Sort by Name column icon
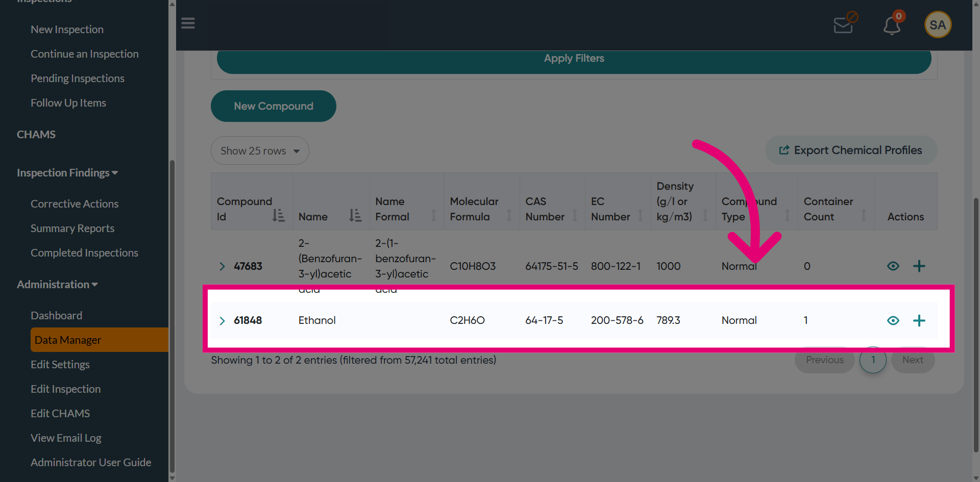The image size is (980, 482). 355,215
